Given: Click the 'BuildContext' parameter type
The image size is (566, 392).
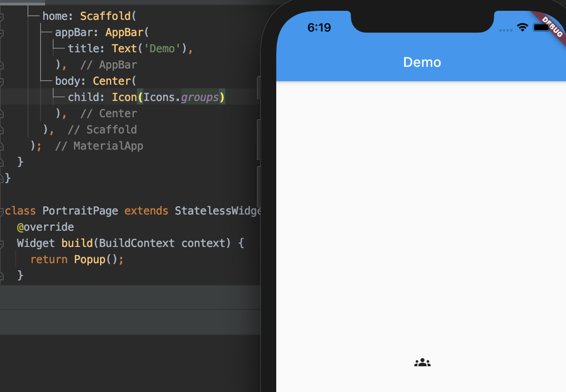Looking at the screenshot, I should tap(137, 243).
